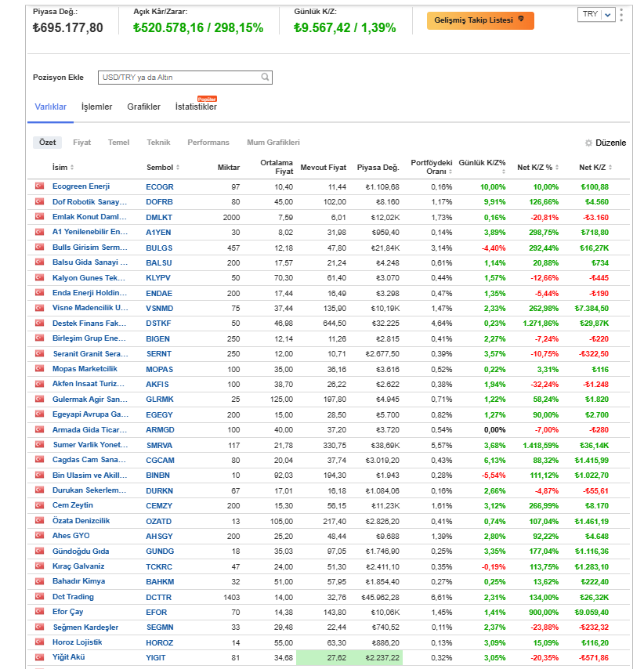Click Yiğit Akü current price 27,62
Viewport: 644px width, 669px height.
point(337,658)
